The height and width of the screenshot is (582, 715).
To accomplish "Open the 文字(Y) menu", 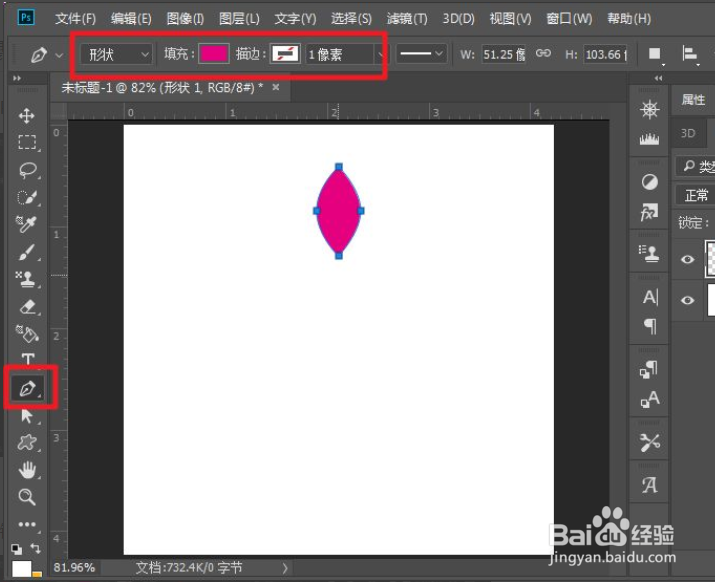I will 295,19.
